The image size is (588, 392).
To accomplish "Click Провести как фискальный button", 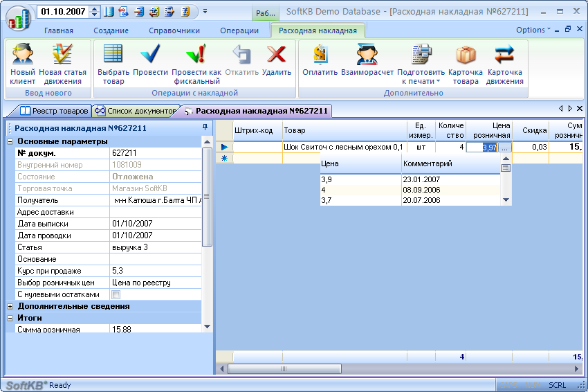I will coord(196,64).
